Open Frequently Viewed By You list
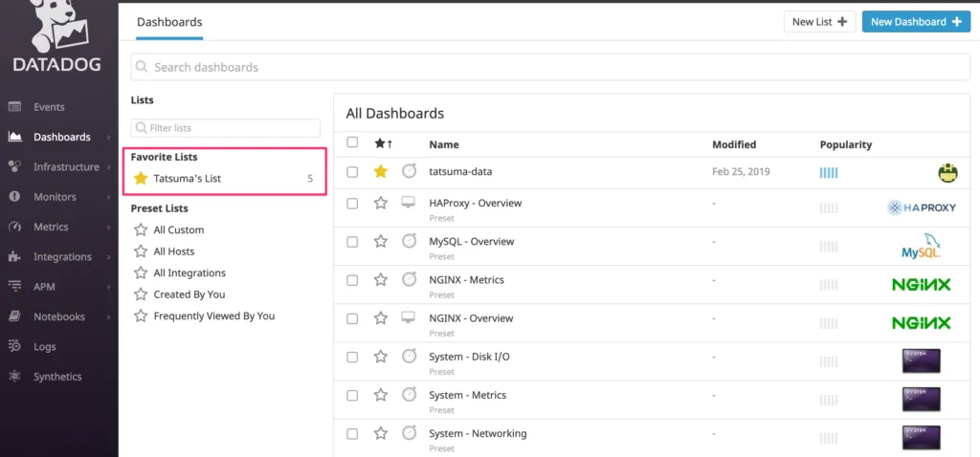This screenshot has height=457, width=980. pos(214,316)
